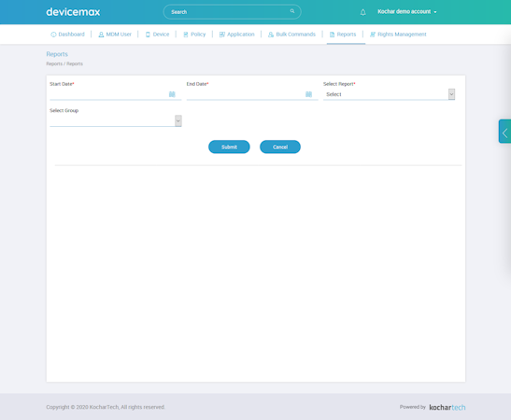
Task: Expand the Kochar demo account menu
Action: pyautogui.click(x=407, y=12)
